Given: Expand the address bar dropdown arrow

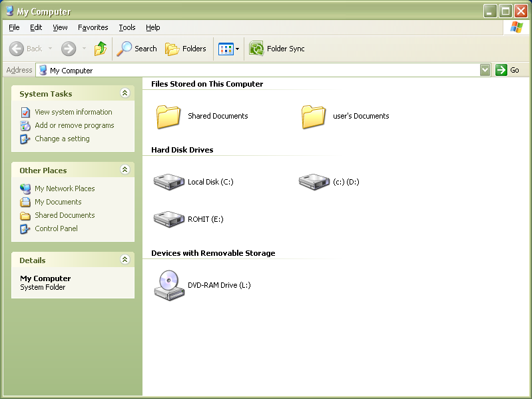Looking at the screenshot, I should coord(485,70).
